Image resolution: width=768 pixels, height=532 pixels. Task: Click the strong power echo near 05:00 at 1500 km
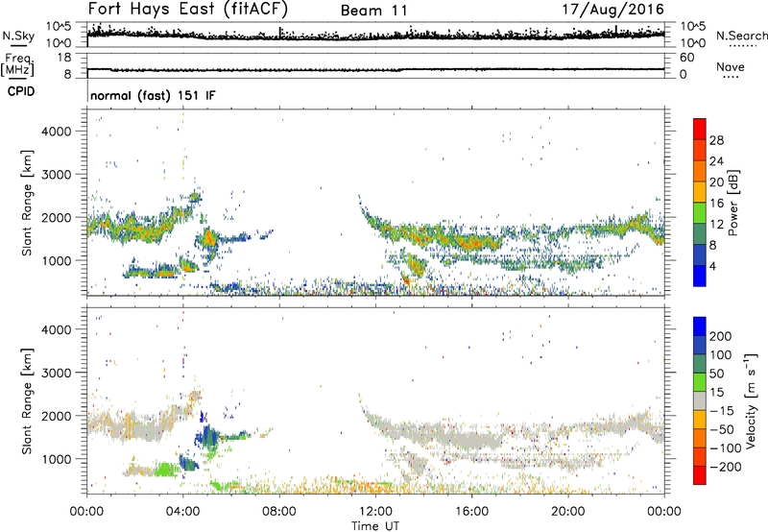click(209, 238)
